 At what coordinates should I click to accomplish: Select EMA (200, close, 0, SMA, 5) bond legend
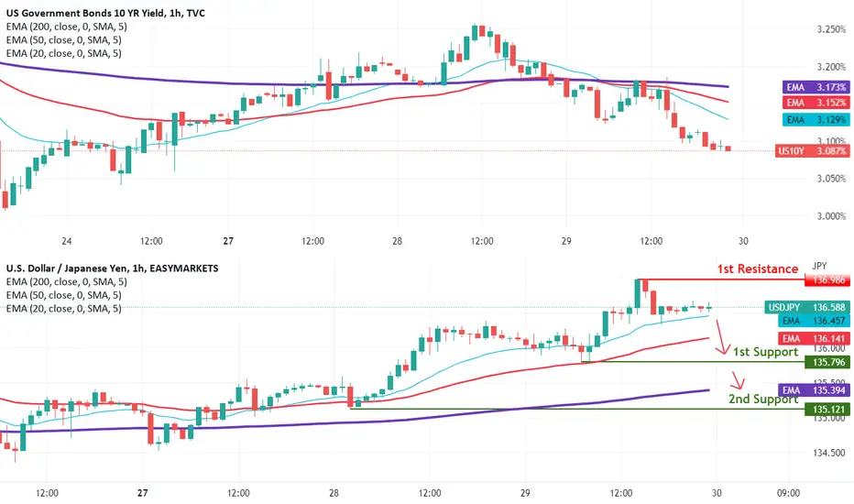click(67, 27)
